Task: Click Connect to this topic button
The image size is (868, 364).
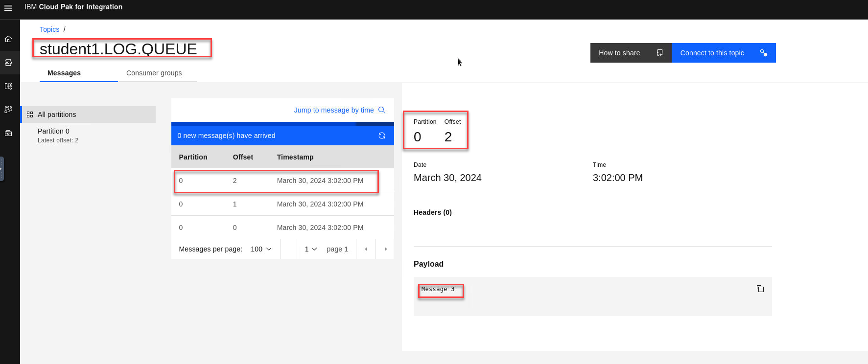Action: point(723,53)
